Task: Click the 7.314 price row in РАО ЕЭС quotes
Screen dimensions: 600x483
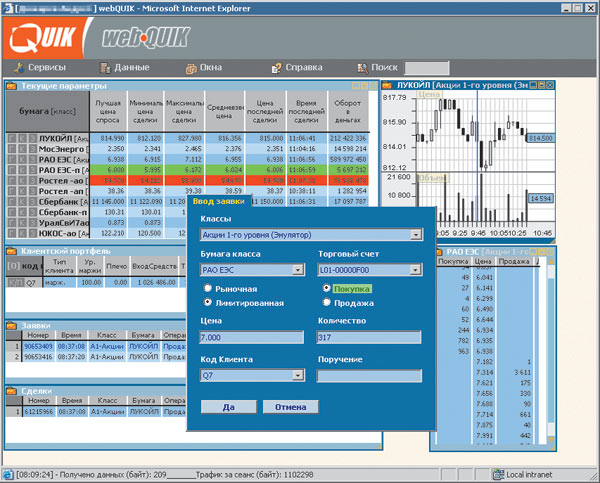Action: 484,372
